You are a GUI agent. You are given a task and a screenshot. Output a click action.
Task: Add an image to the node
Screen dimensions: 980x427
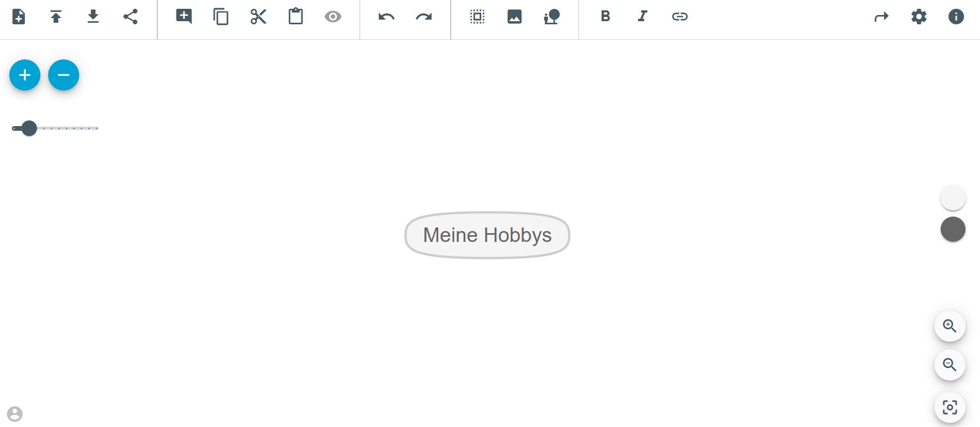coord(514,17)
